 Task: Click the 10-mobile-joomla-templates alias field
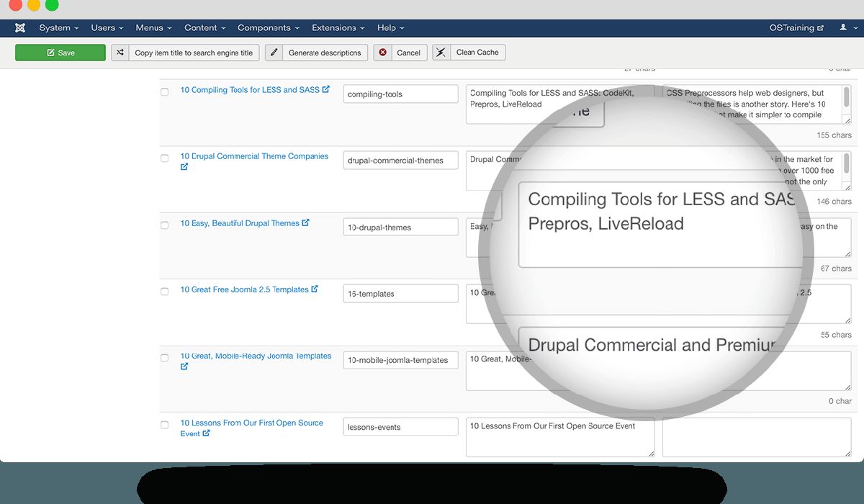(401, 360)
